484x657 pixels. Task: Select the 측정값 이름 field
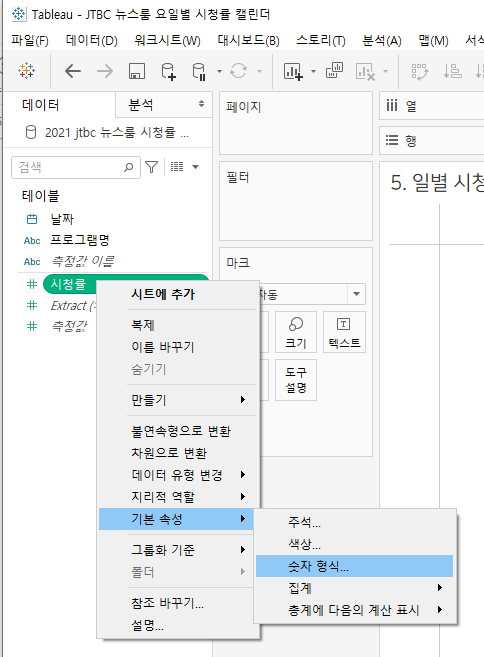coord(82,261)
